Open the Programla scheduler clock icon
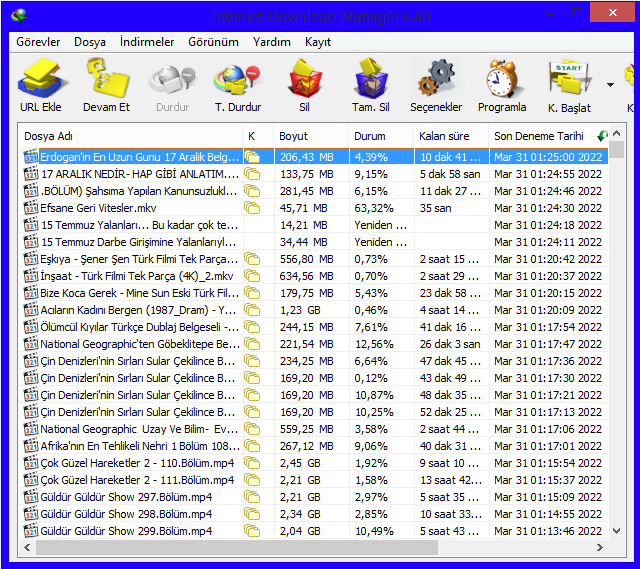The width and height of the screenshot is (640, 569). point(502,78)
